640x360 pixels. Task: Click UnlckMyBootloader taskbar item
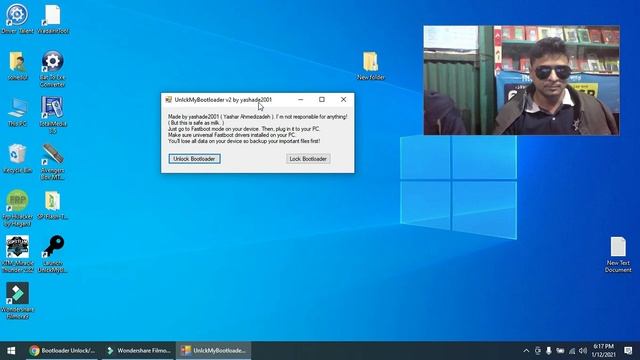(x=214, y=351)
